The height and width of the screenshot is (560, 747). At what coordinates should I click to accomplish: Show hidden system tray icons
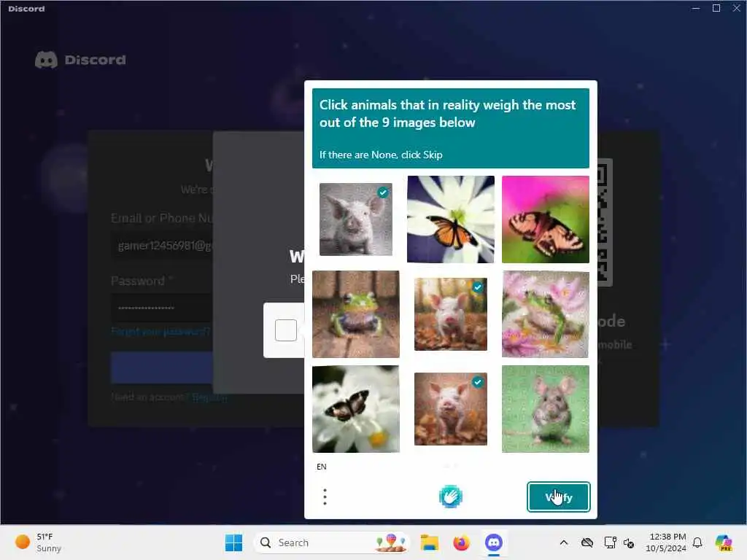[x=564, y=542]
